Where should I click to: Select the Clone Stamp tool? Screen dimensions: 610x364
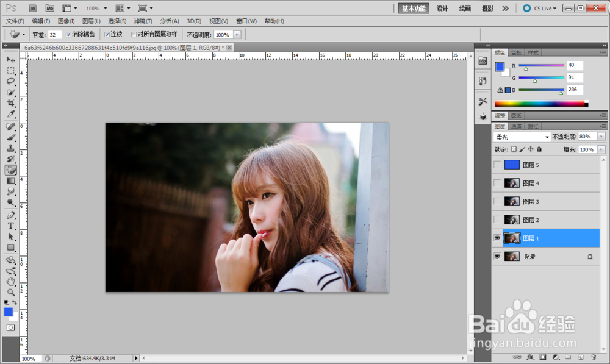click(10, 148)
